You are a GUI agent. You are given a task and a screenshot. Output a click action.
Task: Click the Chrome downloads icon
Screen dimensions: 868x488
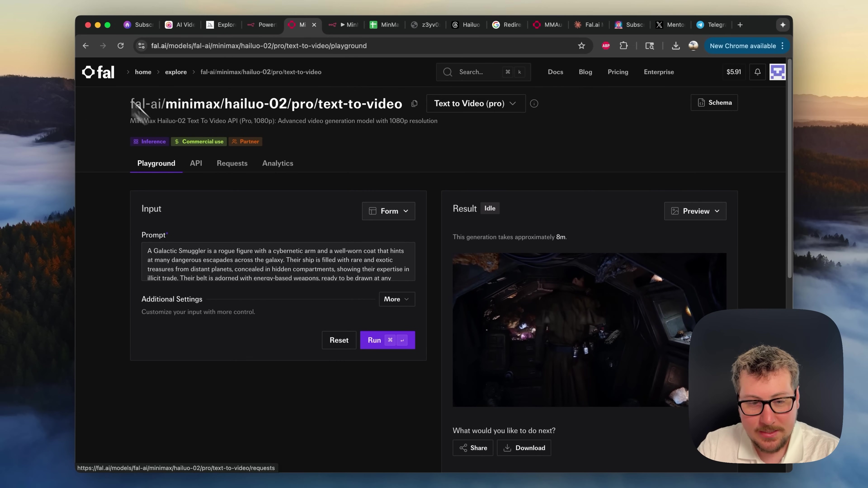[676, 46]
